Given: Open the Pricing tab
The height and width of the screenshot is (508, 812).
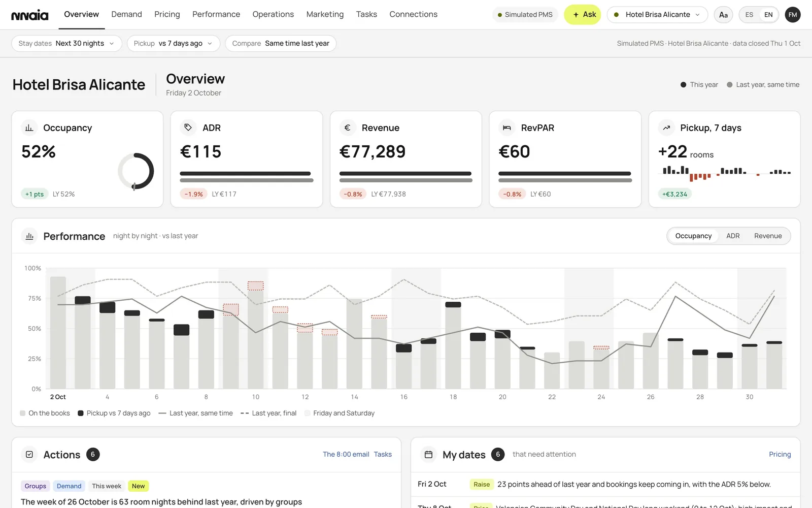Looking at the screenshot, I should coord(167,14).
